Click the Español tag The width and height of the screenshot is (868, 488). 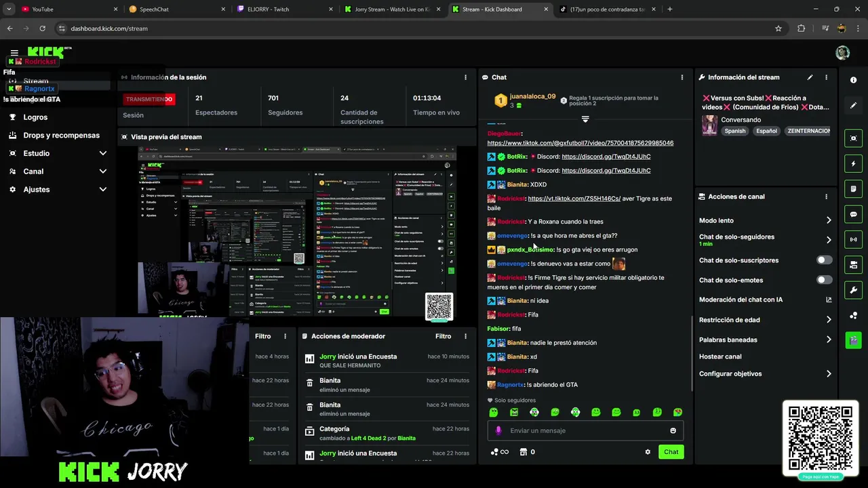pyautogui.click(x=766, y=131)
